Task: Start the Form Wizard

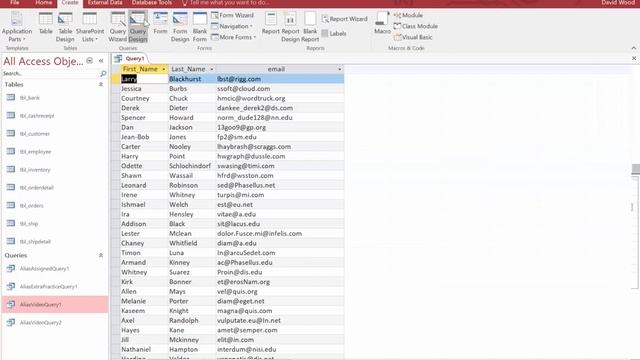Action: (x=233, y=15)
